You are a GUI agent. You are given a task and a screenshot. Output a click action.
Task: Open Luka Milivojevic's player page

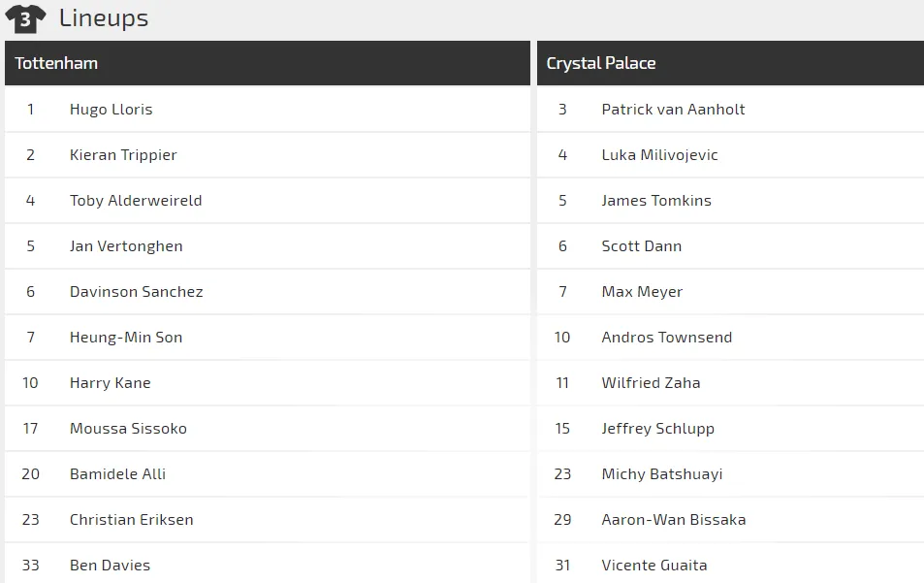(x=659, y=155)
